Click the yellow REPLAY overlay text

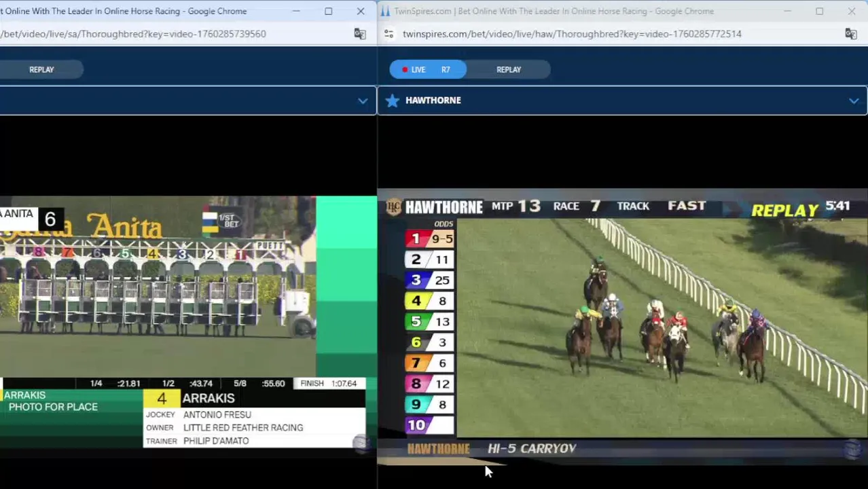click(x=784, y=210)
